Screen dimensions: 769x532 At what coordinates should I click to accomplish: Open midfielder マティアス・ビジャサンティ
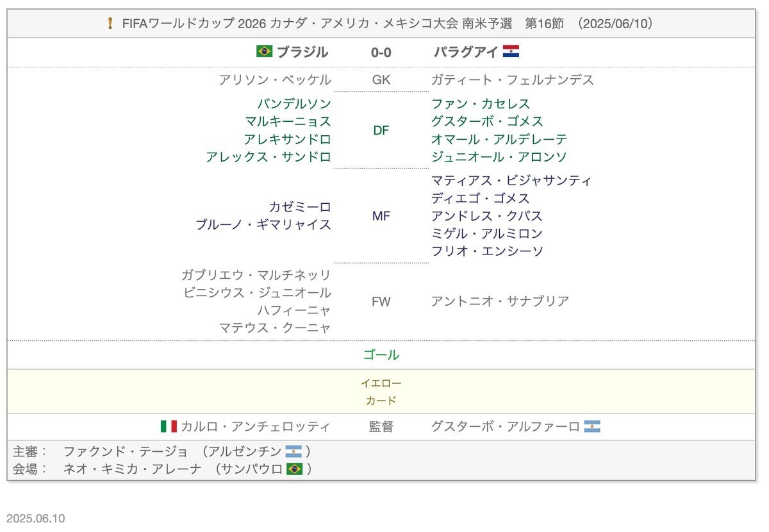click(x=511, y=181)
